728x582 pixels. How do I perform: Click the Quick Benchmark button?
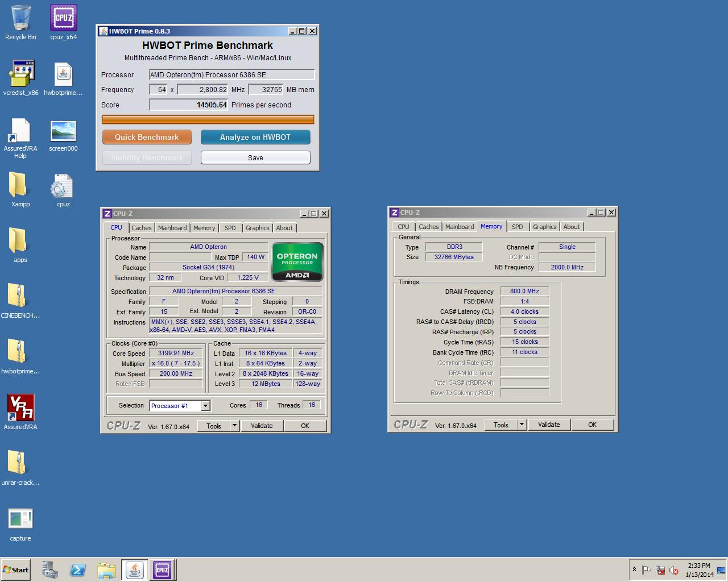click(147, 137)
